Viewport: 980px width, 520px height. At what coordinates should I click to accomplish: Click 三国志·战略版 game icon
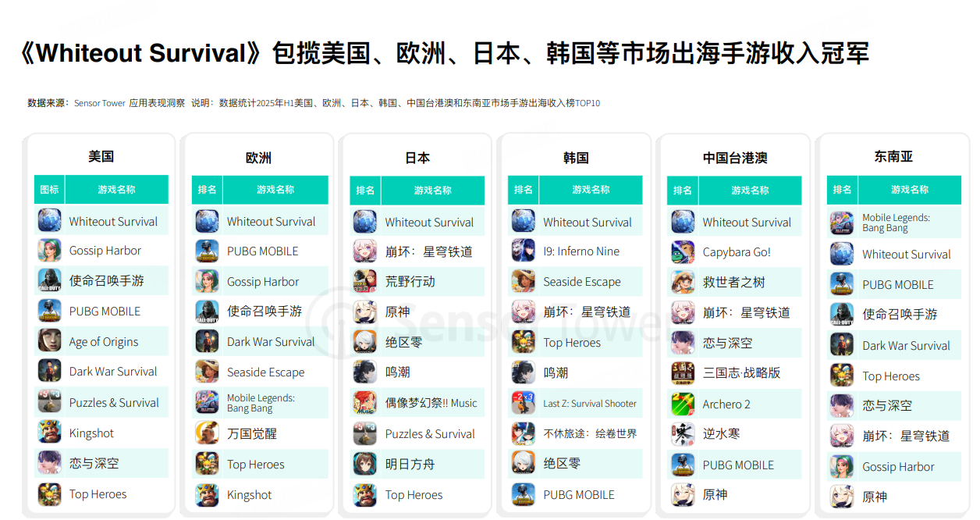click(683, 373)
